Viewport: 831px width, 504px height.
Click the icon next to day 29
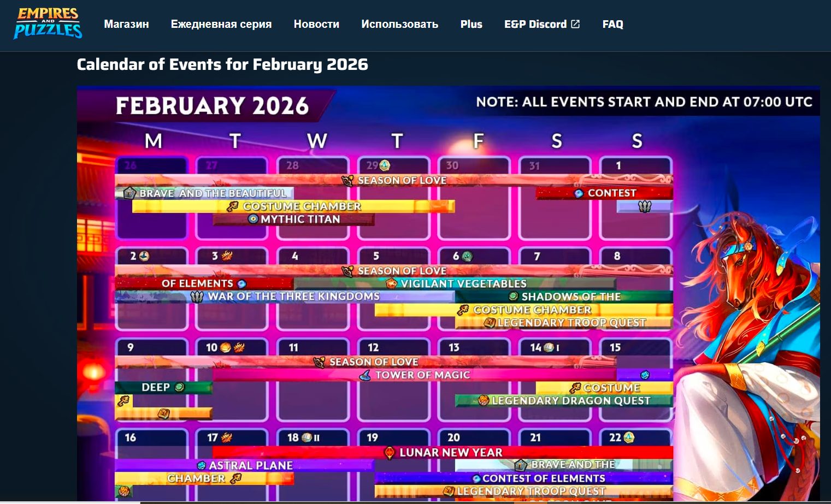pos(385,165)
